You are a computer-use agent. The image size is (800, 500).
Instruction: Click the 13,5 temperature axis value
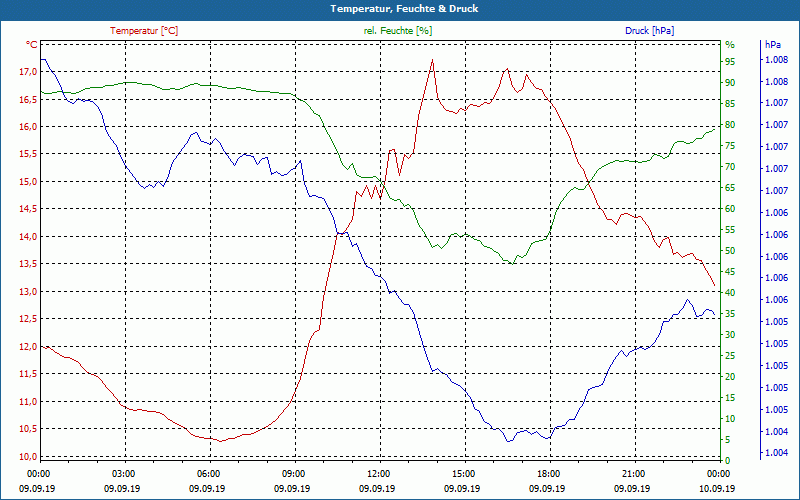tap(28, 264)
